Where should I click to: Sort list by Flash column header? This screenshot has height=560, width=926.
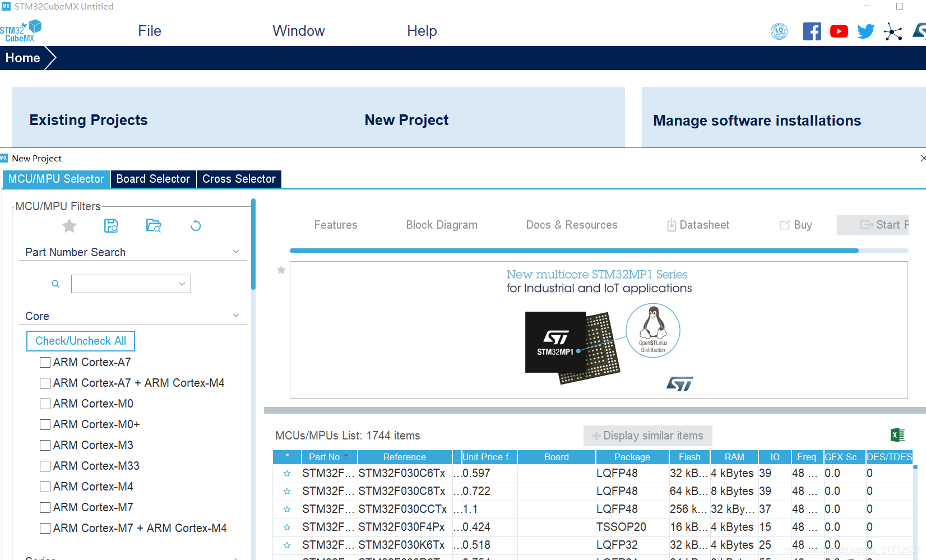(x=689, y=457)
